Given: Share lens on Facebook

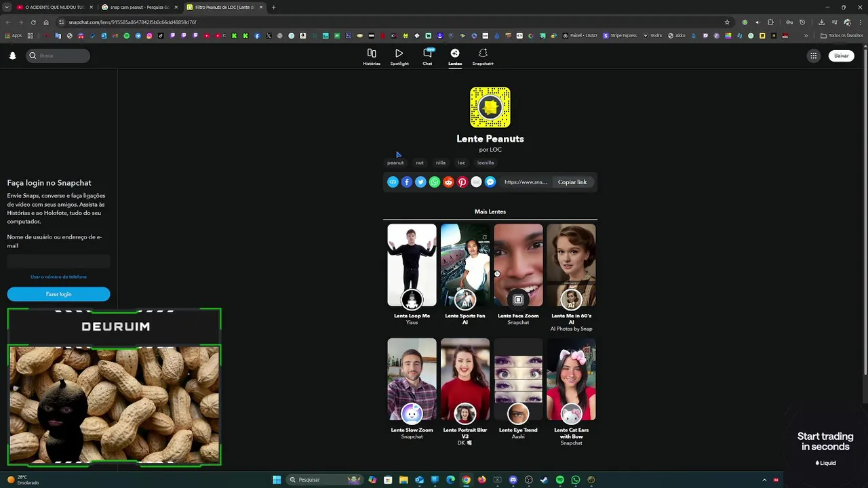Looking at the screenshot, I should click(407, 182).
